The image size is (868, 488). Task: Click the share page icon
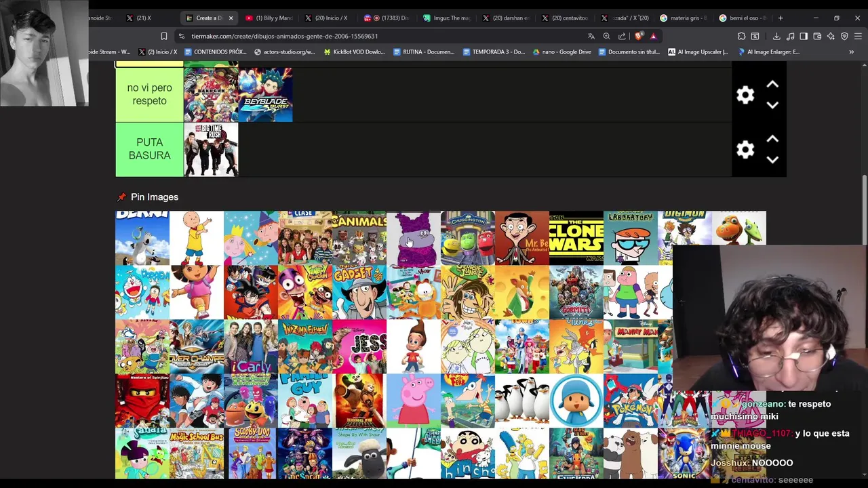[623, 36]
